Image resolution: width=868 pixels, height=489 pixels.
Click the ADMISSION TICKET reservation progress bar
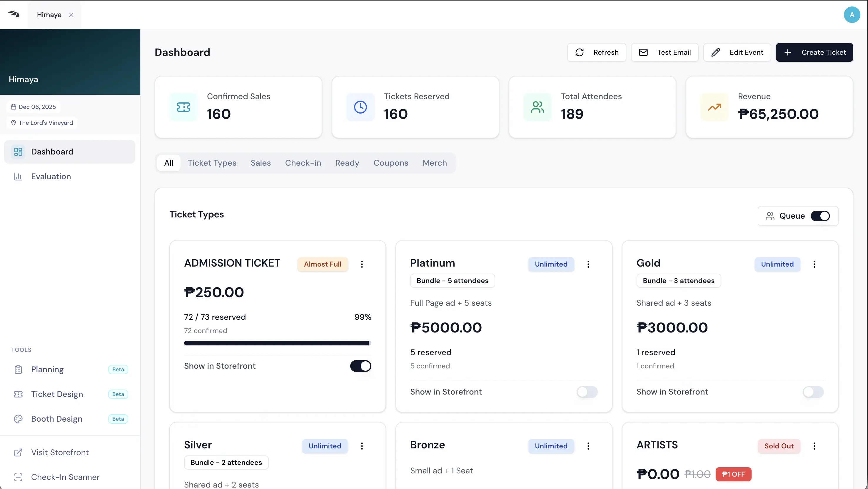click(277, 343)
